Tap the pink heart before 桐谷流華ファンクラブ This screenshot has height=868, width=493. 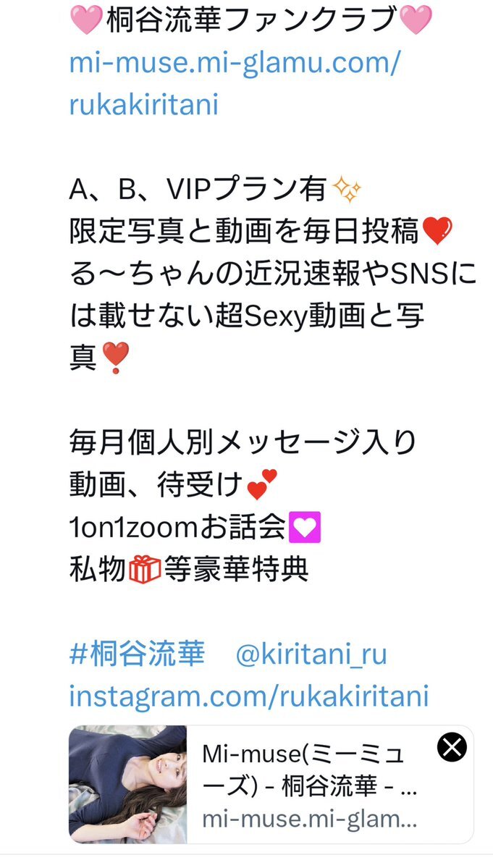[86, 20]
